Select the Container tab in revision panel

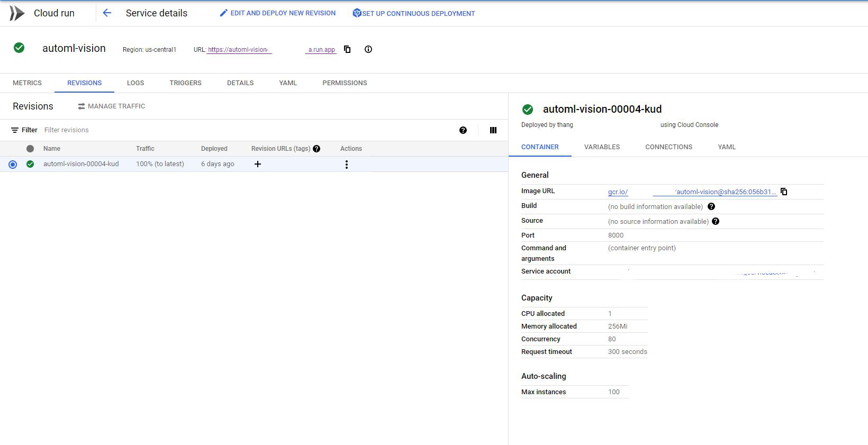[x=540, y=147]
